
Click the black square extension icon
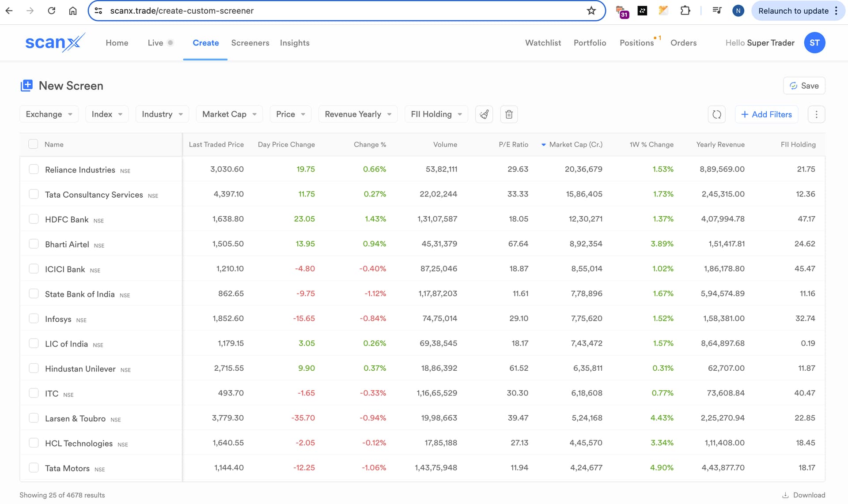(643, 11)
